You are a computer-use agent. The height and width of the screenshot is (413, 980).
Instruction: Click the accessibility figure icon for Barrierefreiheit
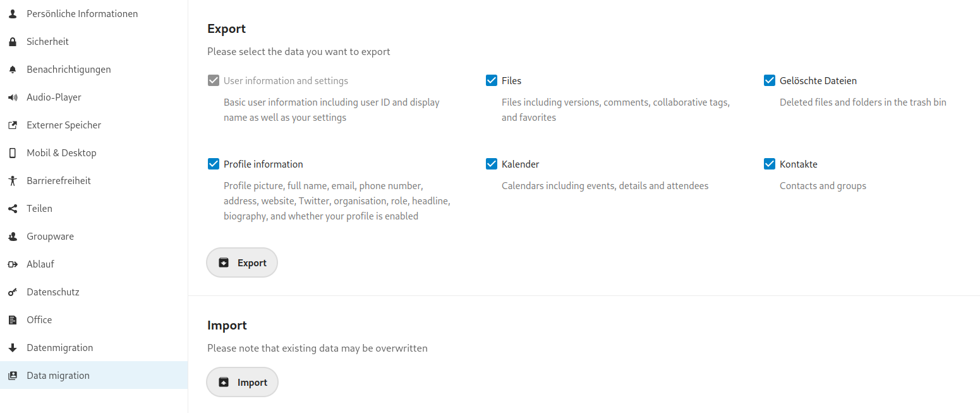[x=13, y=181]
